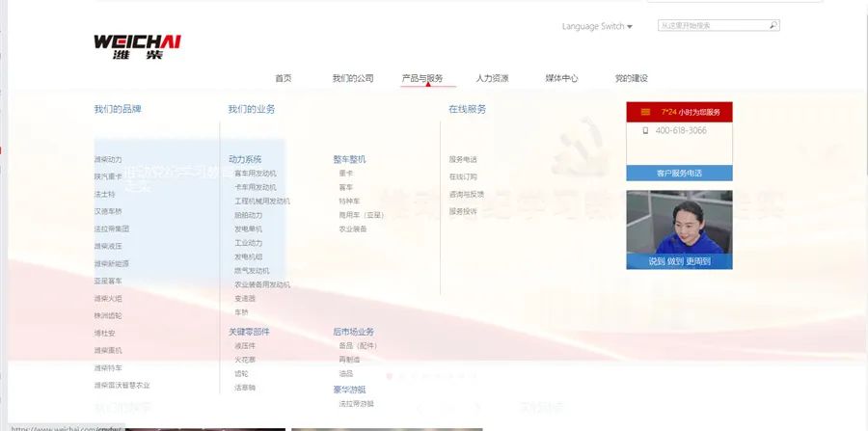
Task: Open the 潍柴特车 brand link
Action: 108,367
